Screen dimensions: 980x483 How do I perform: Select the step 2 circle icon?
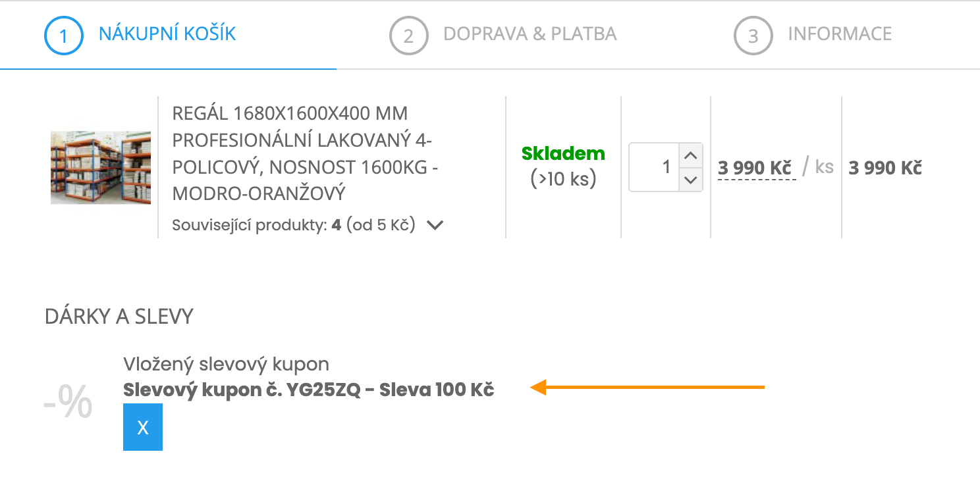[x=409, y=36]
